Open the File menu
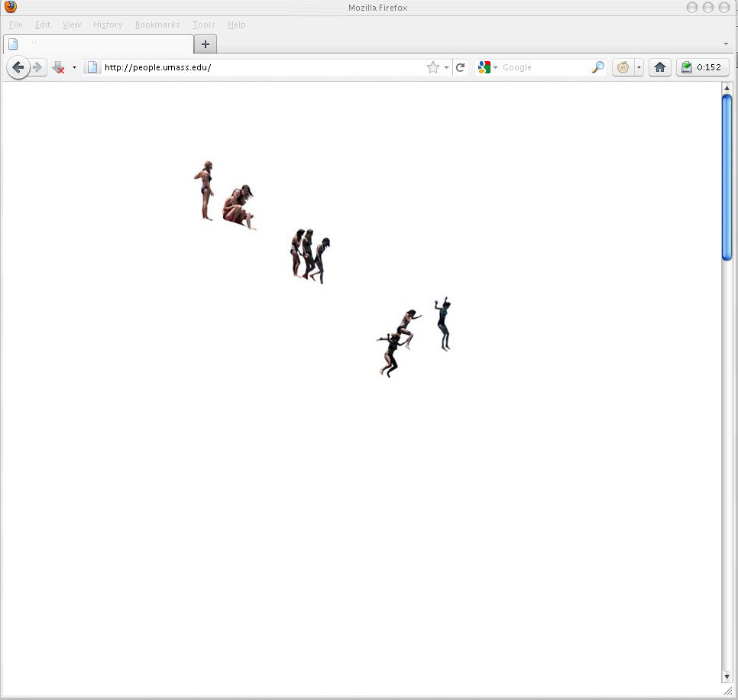Viewport: 738px width, 700px height. pyautogui.click(x=15, y=24)
